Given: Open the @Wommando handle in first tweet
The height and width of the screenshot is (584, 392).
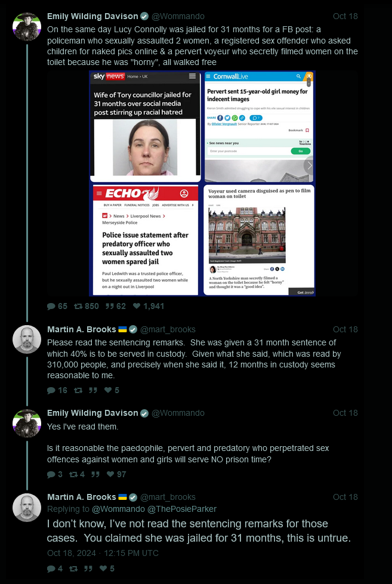Looking at the screenshot, I should (178, 16).
